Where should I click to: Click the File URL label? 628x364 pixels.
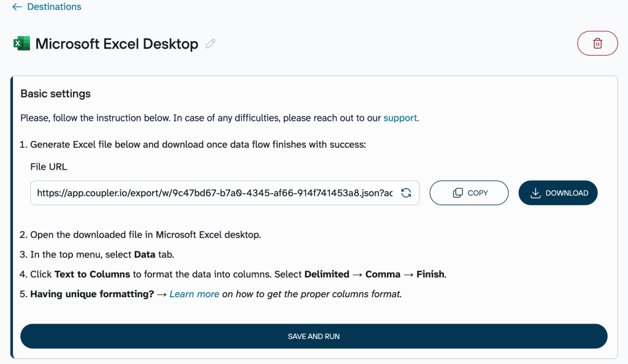click(x=48, y=167)
